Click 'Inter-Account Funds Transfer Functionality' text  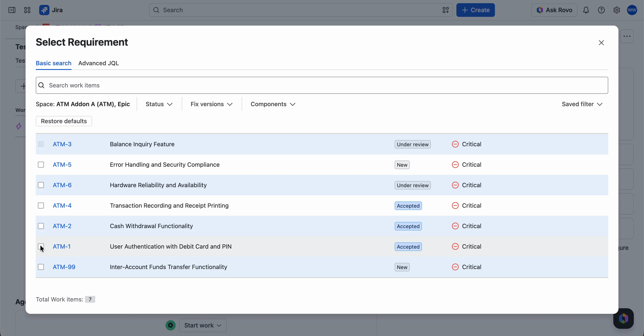point(168,267)
